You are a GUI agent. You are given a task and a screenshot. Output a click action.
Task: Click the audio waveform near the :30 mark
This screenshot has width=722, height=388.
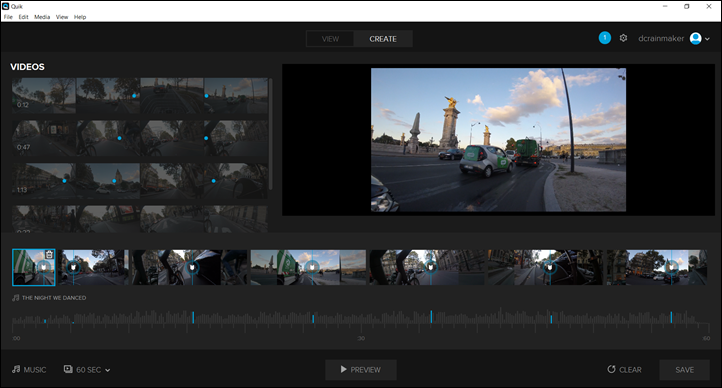coord(361,319)
